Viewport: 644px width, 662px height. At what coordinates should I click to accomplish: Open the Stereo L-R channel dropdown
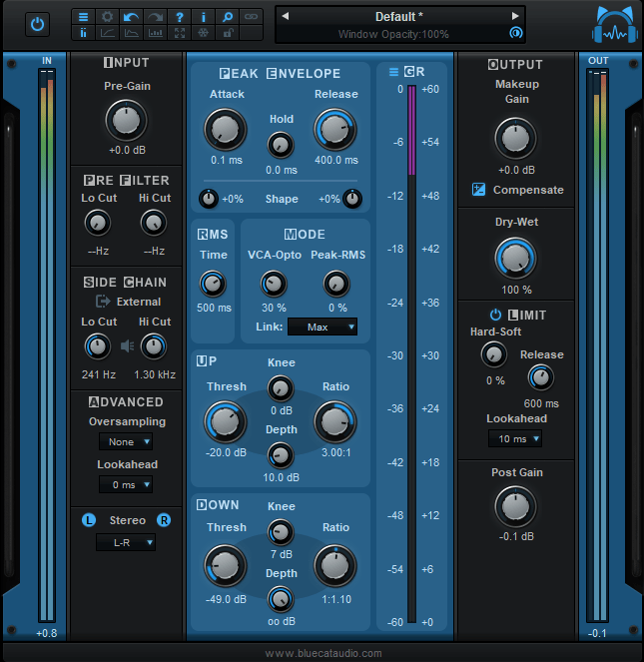[x=126, y=542]
